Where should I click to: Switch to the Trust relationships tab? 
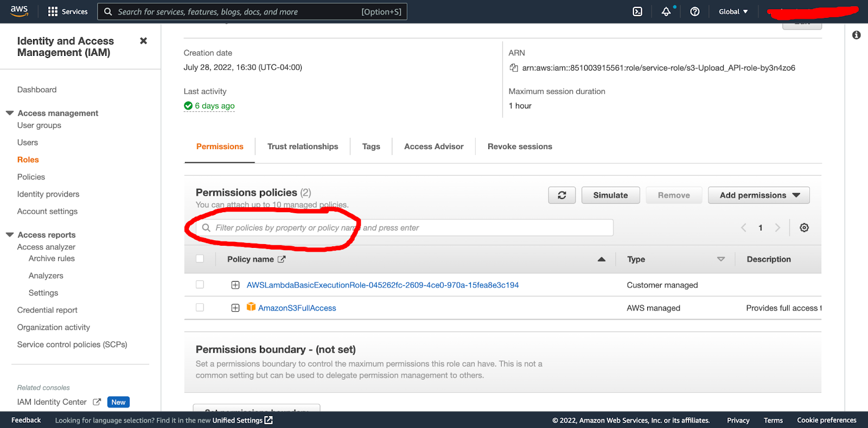click(x=303, y=146)
